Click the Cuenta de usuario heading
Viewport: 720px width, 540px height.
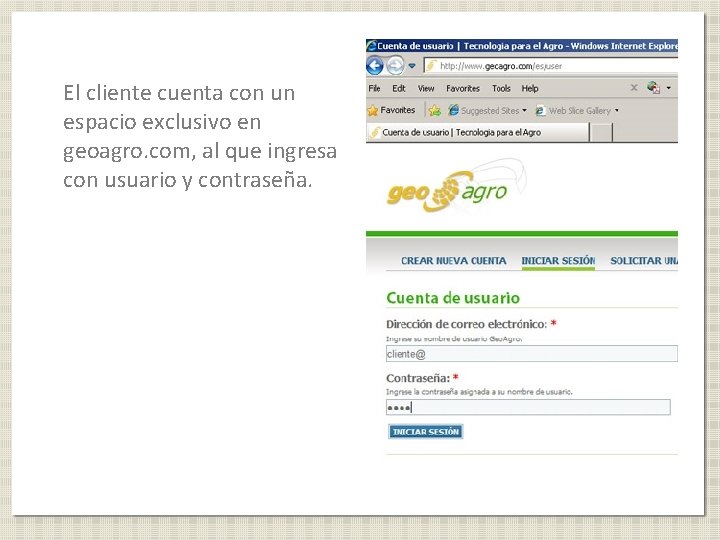pyautogui.click(x=453, y=298)
